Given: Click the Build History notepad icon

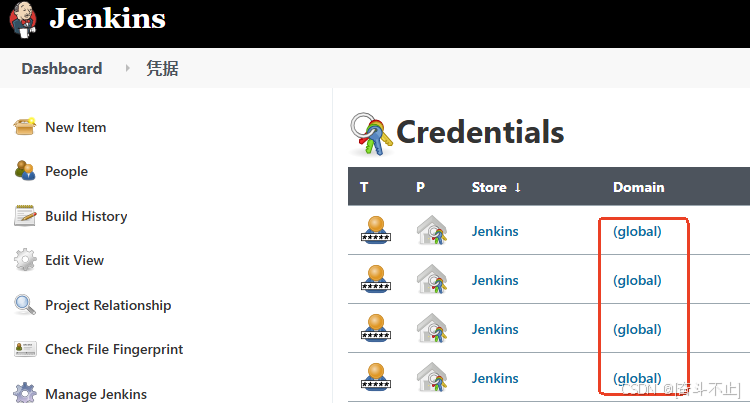Looking at the screenshot, I should pyautogui.click(x=25, y=216).
